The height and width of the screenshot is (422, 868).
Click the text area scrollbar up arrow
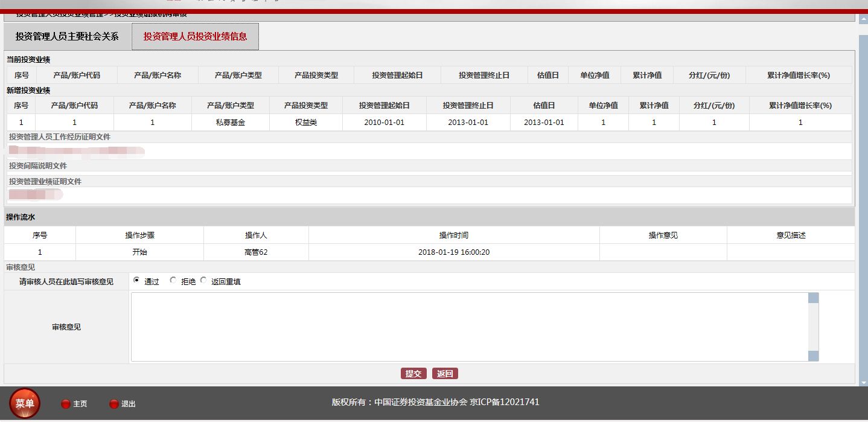coord(813,298)
